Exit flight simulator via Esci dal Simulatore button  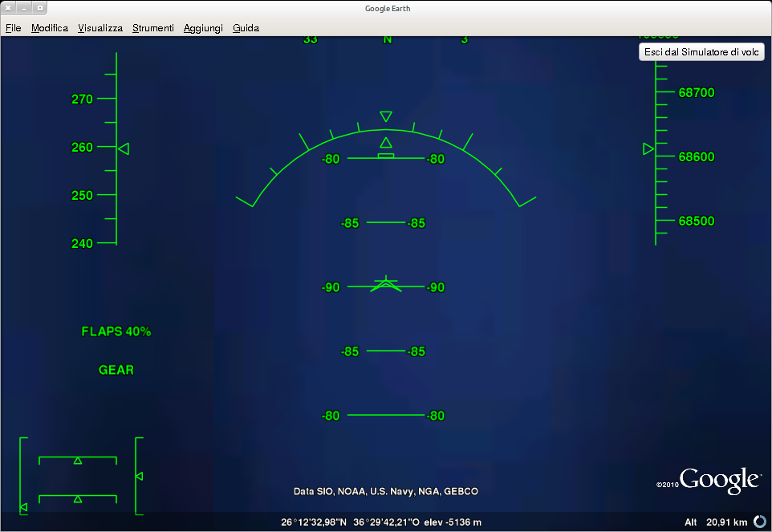pos(702,52)
